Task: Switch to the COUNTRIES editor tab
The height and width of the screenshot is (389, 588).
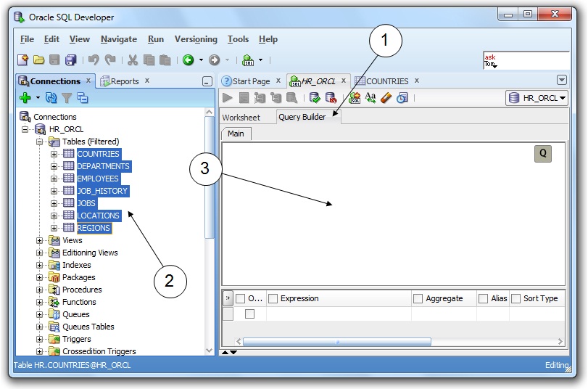Action: pyautogui.click(x=387, y=81)
